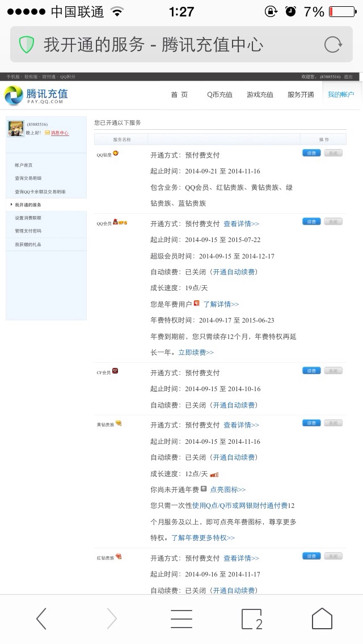The width and height of the screenshot is (363, 644).
Task: Select 我开通的服务 in the sidebar
Action: click(x=28, y=205)
